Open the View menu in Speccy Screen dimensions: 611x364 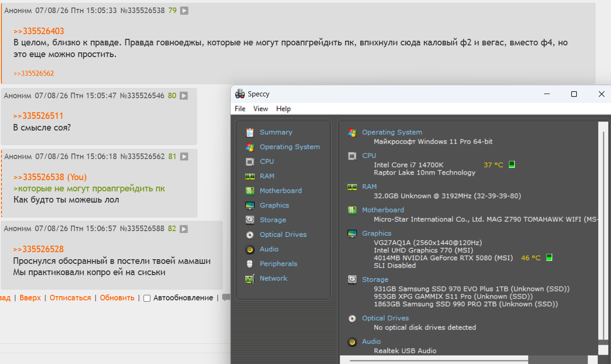[x=261, y=109]
